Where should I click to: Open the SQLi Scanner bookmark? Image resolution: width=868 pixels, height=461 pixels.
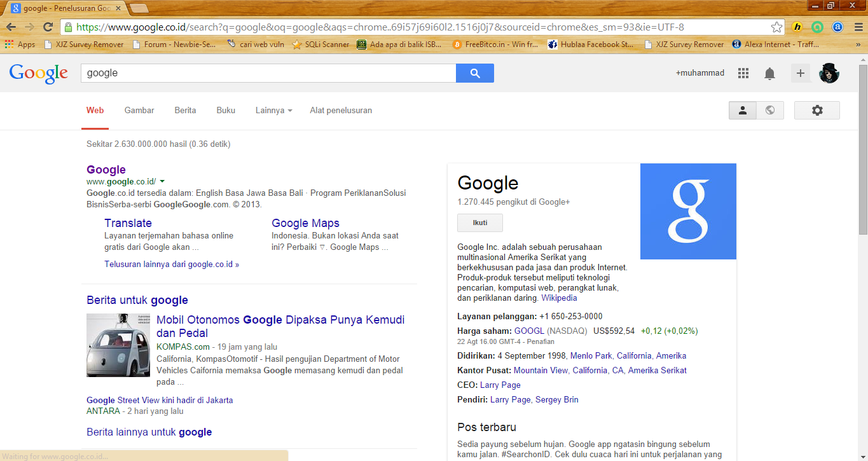point(321,45)
